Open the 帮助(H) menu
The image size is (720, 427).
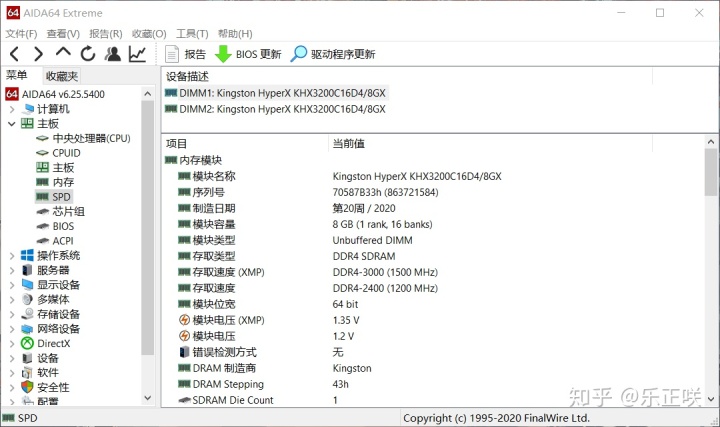click(x=235, y=34)
